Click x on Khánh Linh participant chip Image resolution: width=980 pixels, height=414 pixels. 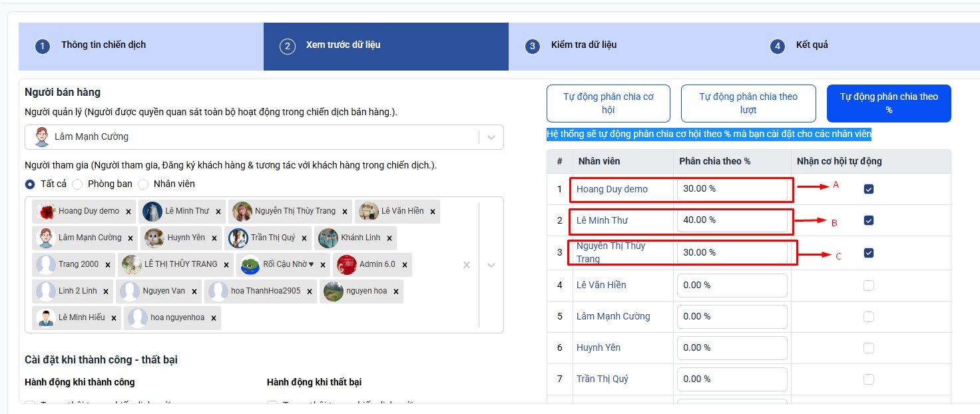(389, 238)
